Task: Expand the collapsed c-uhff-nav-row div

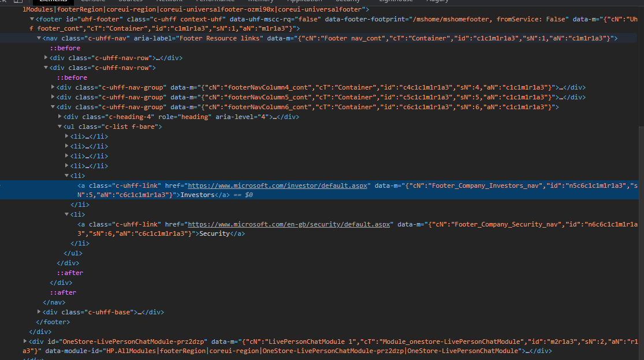Action: [46, 57]
